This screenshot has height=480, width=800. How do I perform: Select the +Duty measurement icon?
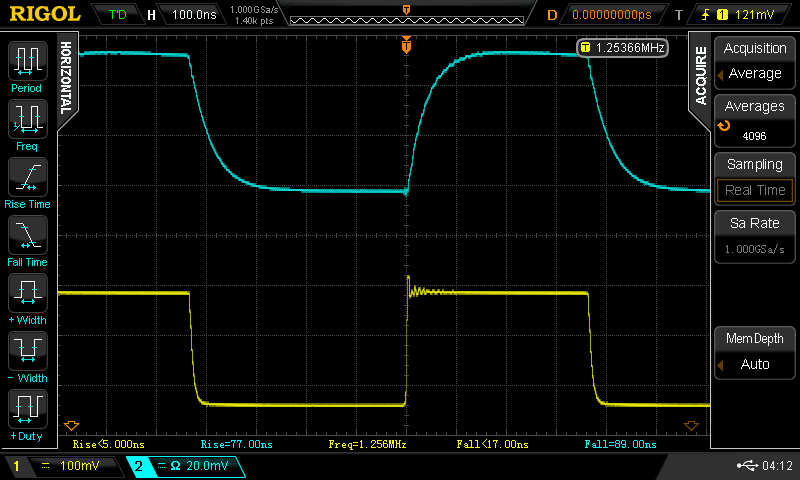[x=28, y=409]
